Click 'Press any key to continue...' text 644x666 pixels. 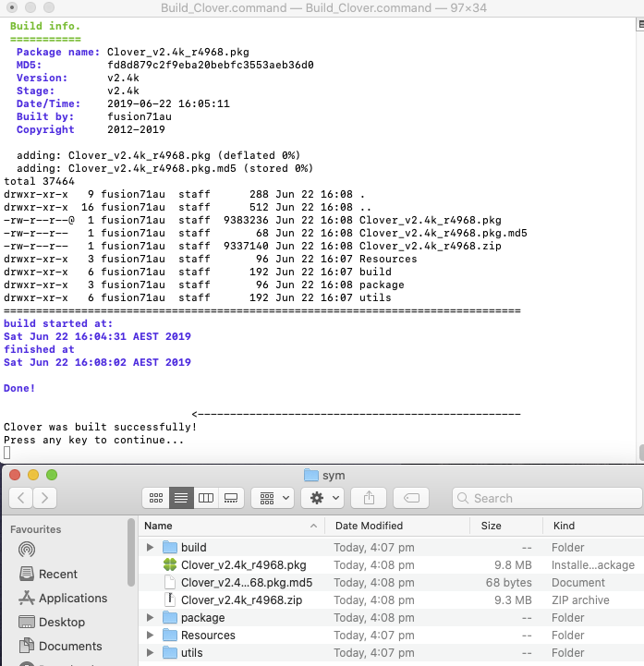coord(94,440)
